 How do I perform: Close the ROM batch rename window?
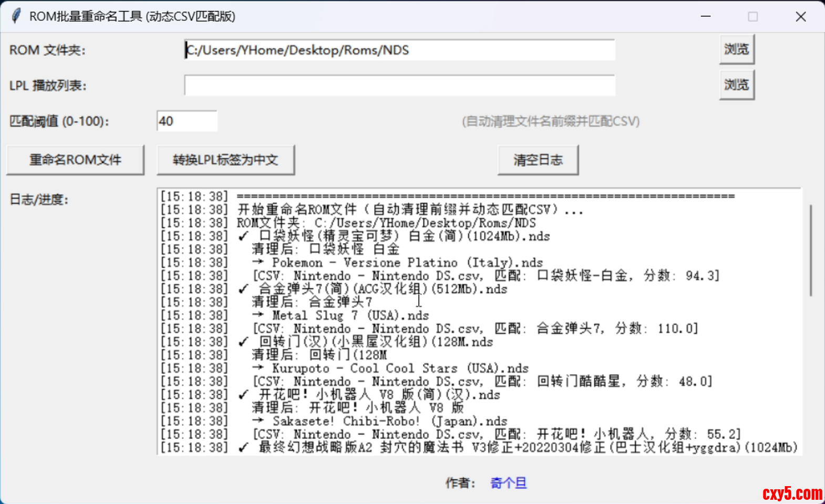tap(800, 17)
